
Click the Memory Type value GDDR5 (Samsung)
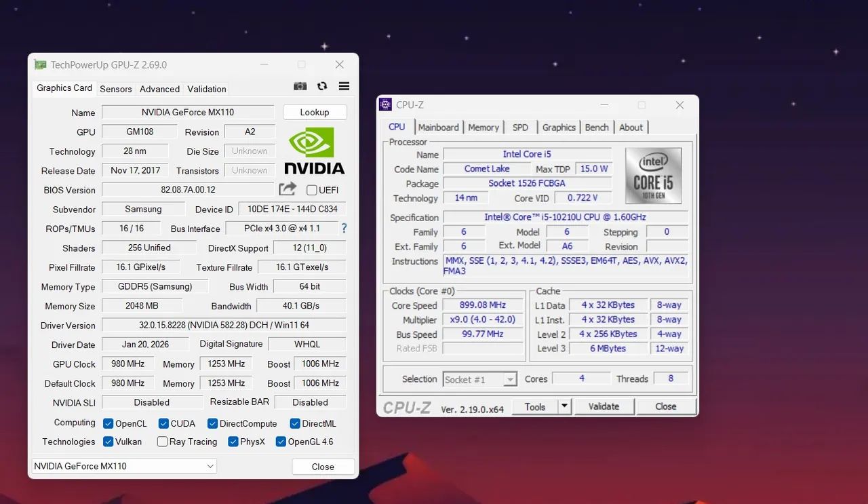coord(155,286)
